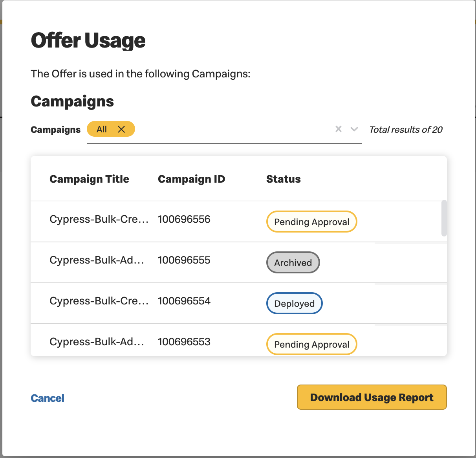Sort by Status column header
Image resolution: width=476 pixels, height=458 pixels.
[283, 179]
